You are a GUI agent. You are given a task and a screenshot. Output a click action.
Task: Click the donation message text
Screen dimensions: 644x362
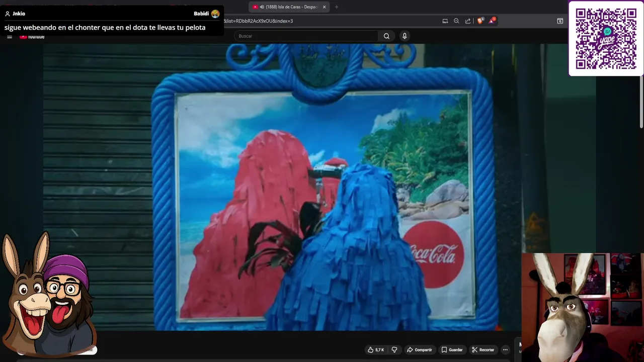(105, 28)
